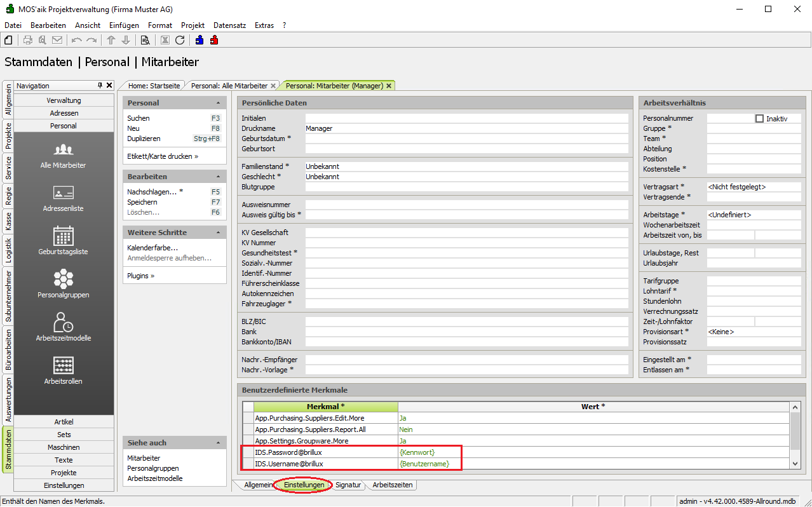
Task: Collapse the Personal task section
Action: click(218, 103)
